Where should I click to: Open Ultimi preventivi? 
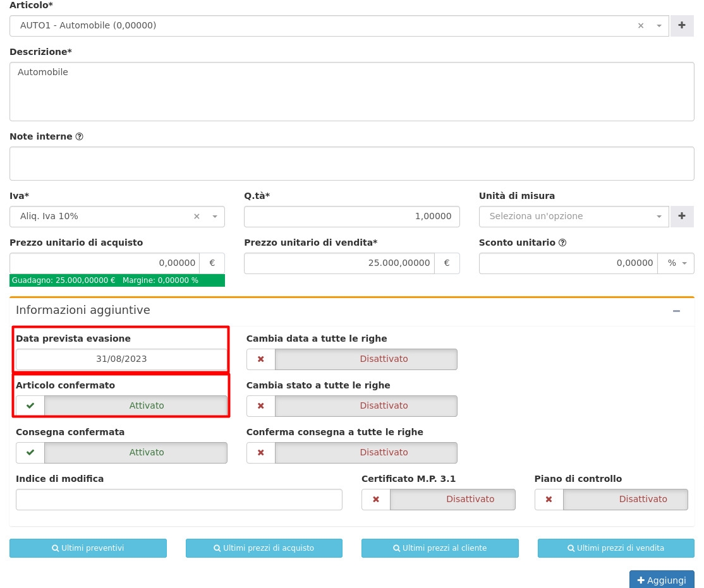[x=88, y=548]
